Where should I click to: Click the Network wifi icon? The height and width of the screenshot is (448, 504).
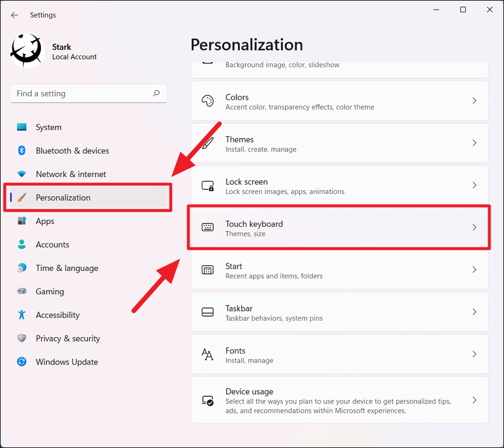tap(22, 174)
